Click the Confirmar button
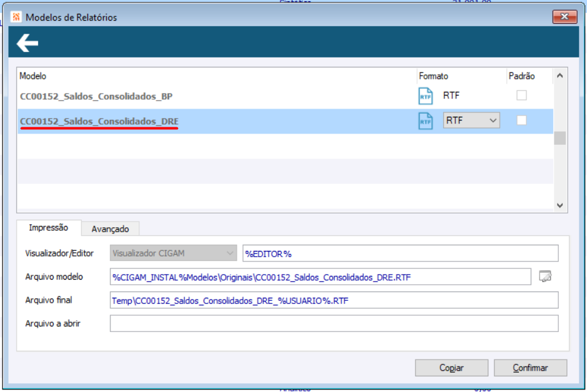 point(530,368)
